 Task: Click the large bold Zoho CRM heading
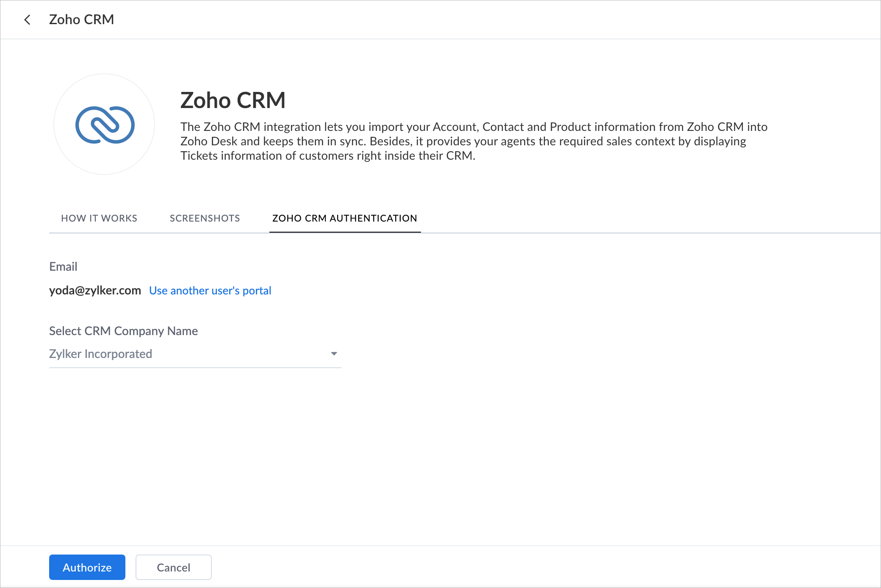tap(233, 100)
